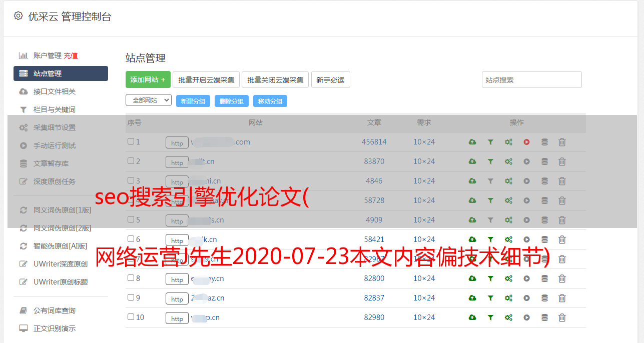Image resolution: width=644 pixels, height=343 pixels.
Task: Click the funnel icon in row 9
Action: (490, 298)
